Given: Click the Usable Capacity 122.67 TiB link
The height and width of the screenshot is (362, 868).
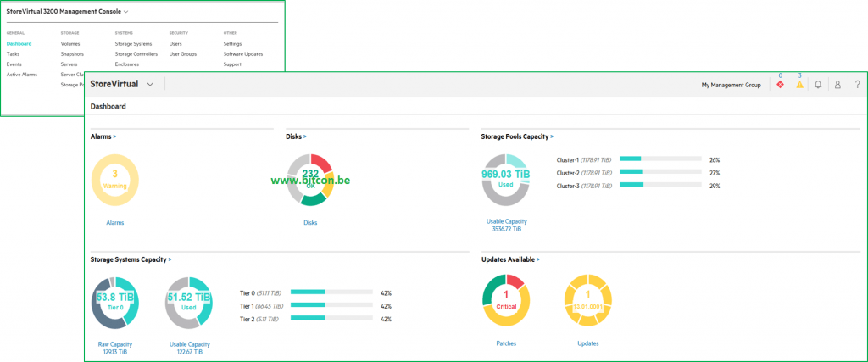Looking at the screenshot, I should coord(189,348).
